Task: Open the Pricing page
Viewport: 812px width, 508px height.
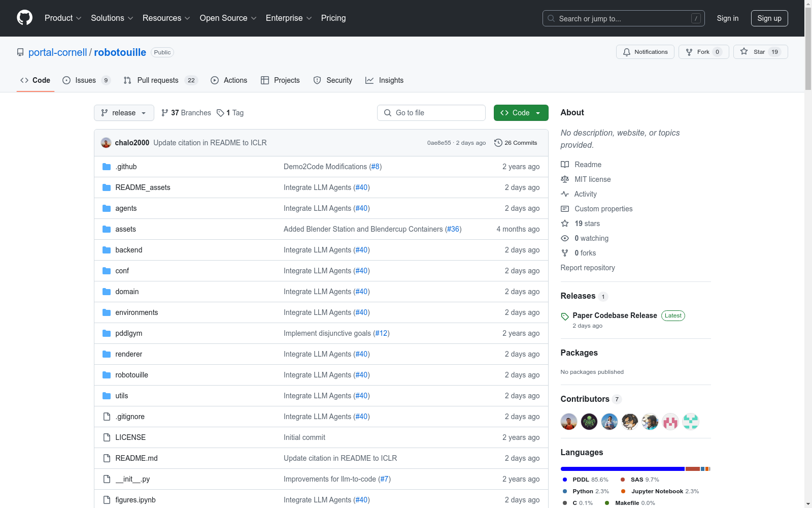Action: 333,18
